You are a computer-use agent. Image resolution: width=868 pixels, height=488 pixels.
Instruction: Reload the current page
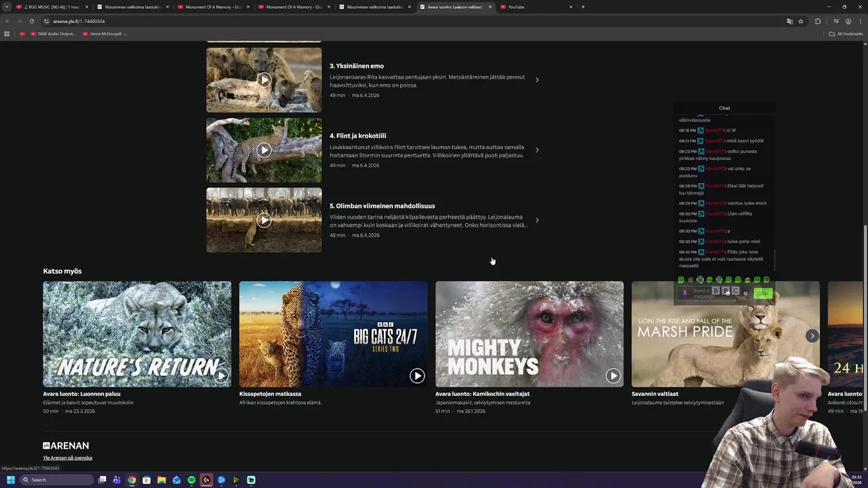[31, 21]
